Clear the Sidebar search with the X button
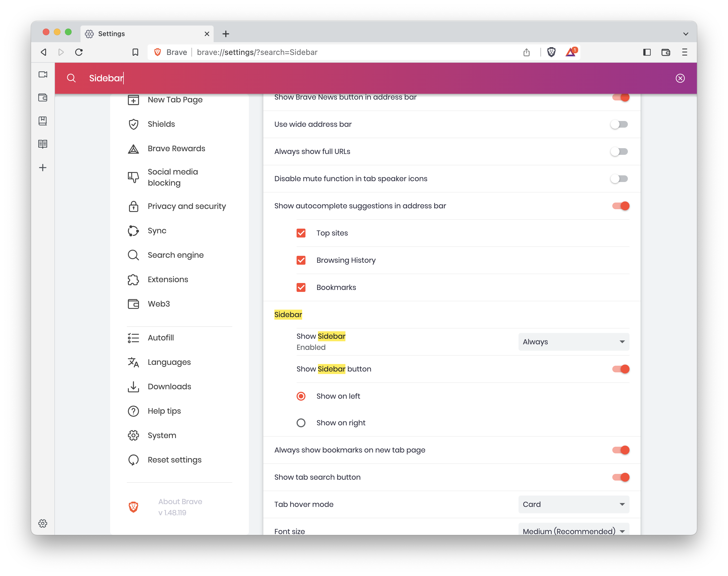Image resolution: width=728 pixels, height=576 pixels. pos(681,78)
